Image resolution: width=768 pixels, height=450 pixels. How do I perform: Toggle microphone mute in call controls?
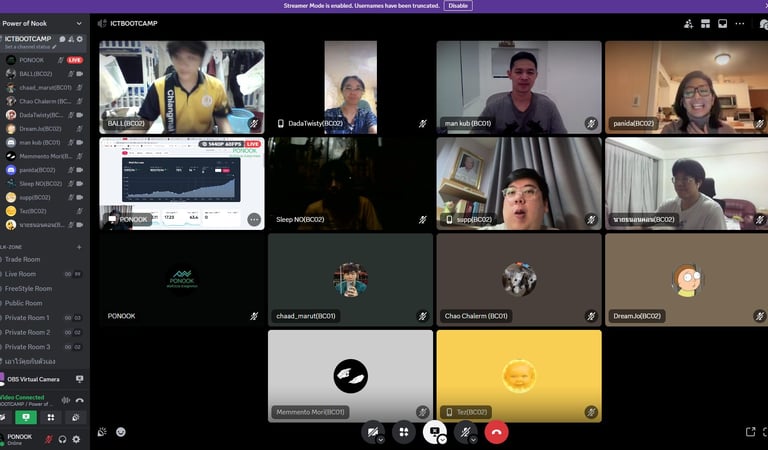pos(464,431)
